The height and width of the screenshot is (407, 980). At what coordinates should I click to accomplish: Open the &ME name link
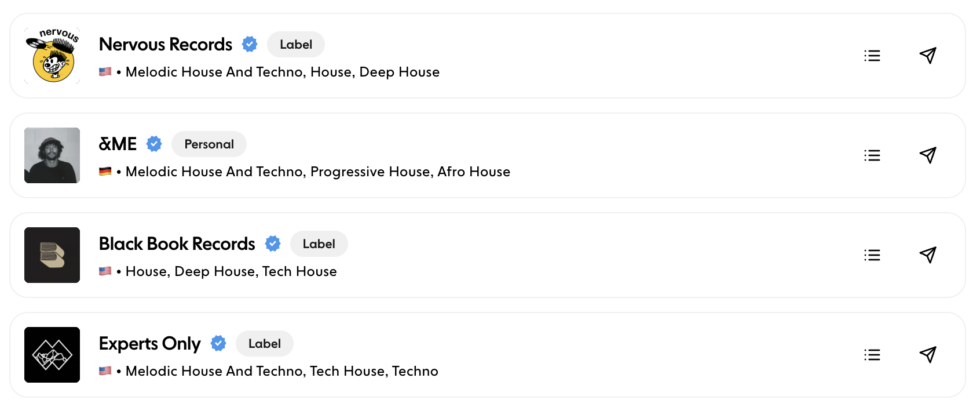[118, 144]
